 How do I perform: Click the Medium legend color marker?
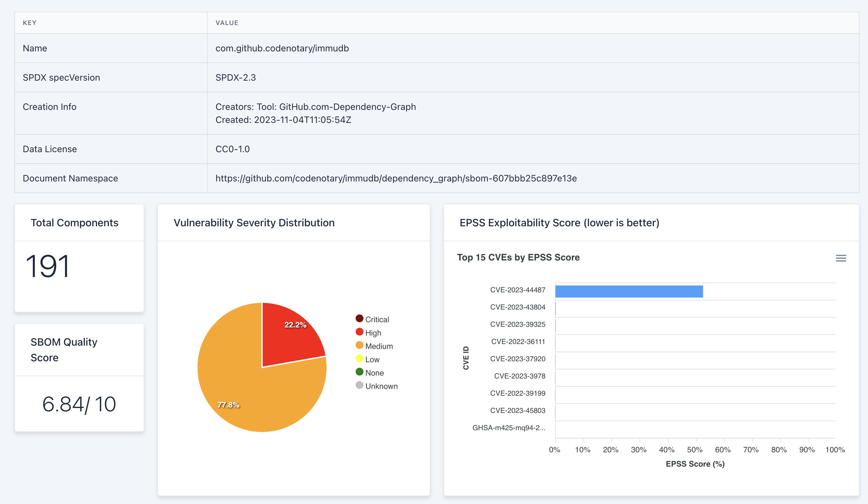[x=360, y=346]
